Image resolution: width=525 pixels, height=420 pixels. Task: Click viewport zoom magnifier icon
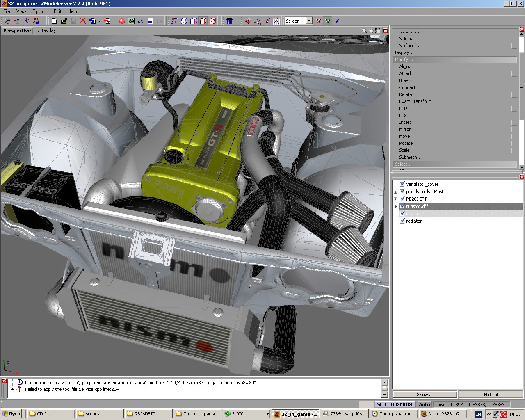(x=364, y=31)
